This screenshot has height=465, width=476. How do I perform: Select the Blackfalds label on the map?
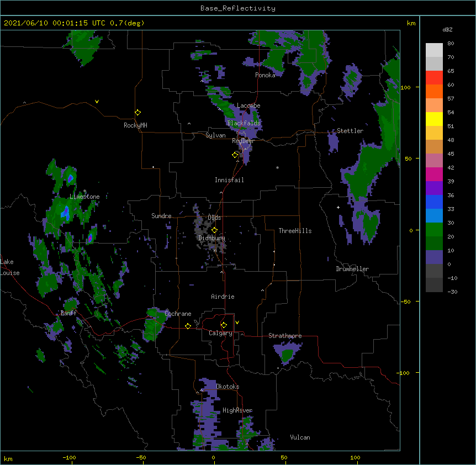click(244, 123)
